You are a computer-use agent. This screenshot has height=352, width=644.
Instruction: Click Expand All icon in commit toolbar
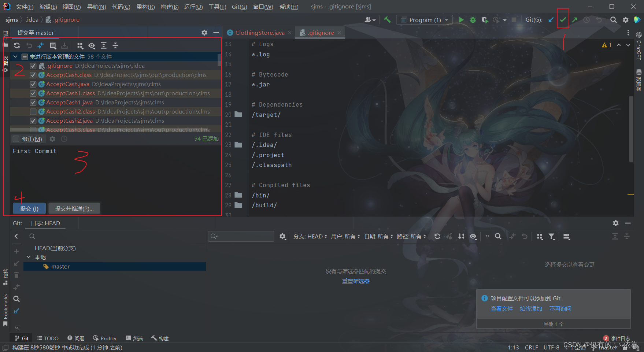point(104,45)
